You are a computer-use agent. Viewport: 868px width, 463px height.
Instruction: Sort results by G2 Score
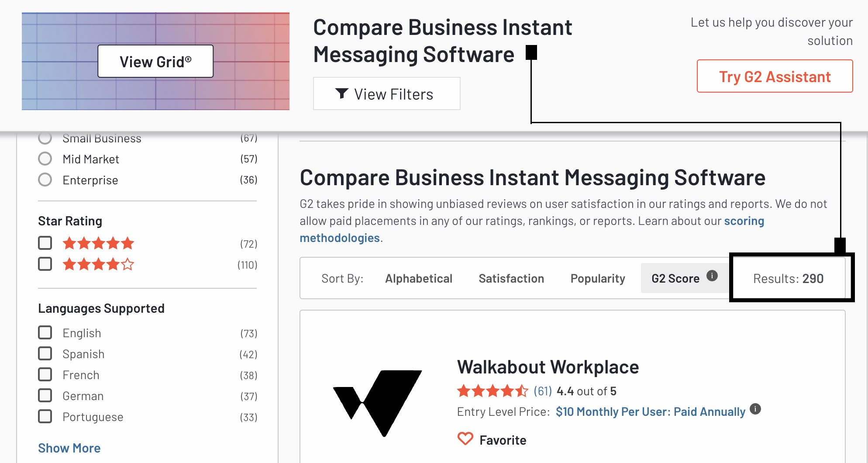pos(675,279)
